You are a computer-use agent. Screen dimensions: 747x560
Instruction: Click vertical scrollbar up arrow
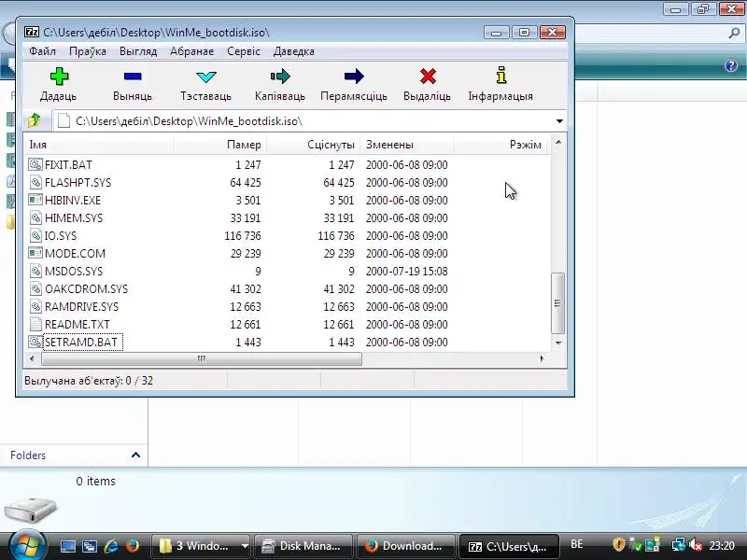(x=558, y=143)
